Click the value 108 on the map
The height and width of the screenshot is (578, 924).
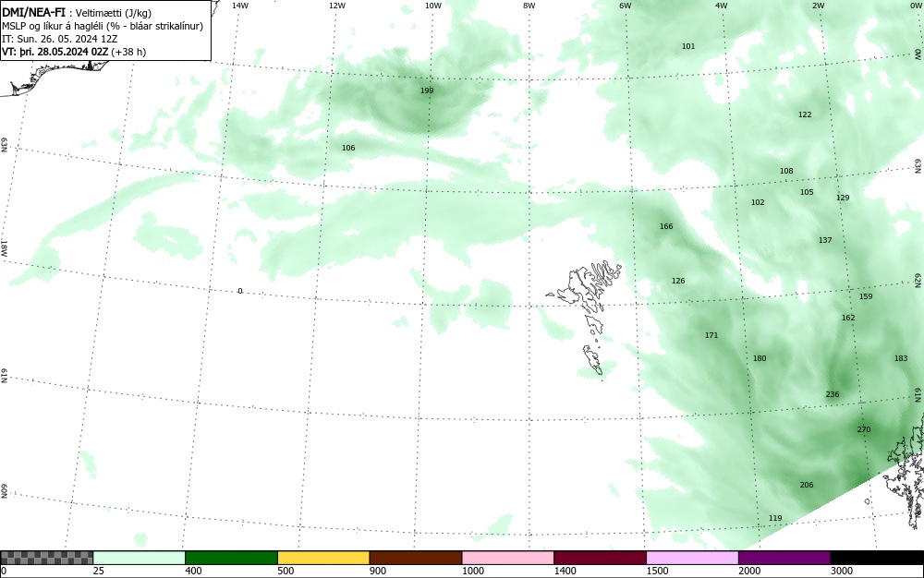point(786,172)
